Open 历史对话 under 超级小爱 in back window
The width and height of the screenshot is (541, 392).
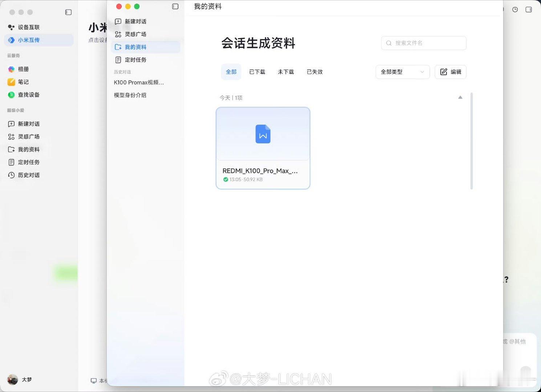(39, 175)
